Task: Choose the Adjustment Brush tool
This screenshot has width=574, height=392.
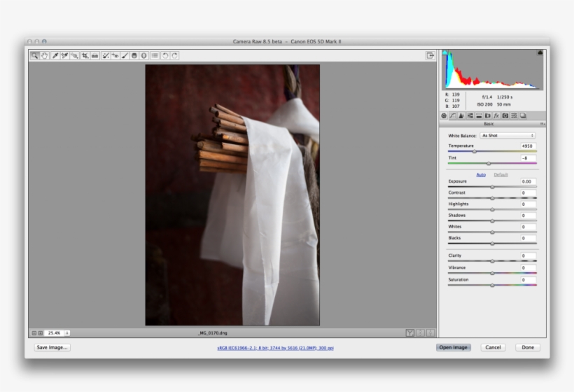Action: click(x=125, y=55)
